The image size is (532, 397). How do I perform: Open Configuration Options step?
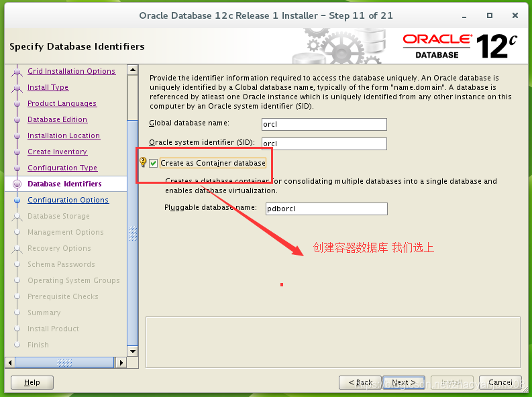coord(68,200)
